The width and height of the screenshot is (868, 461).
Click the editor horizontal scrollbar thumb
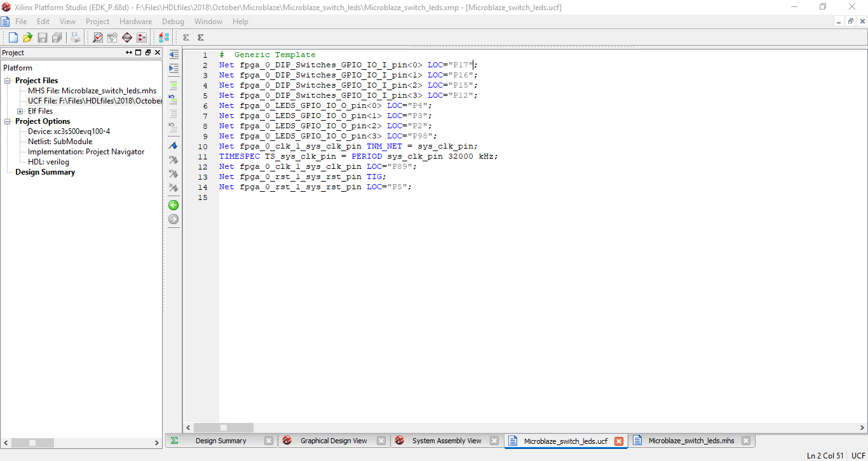(x=224, y=428)
